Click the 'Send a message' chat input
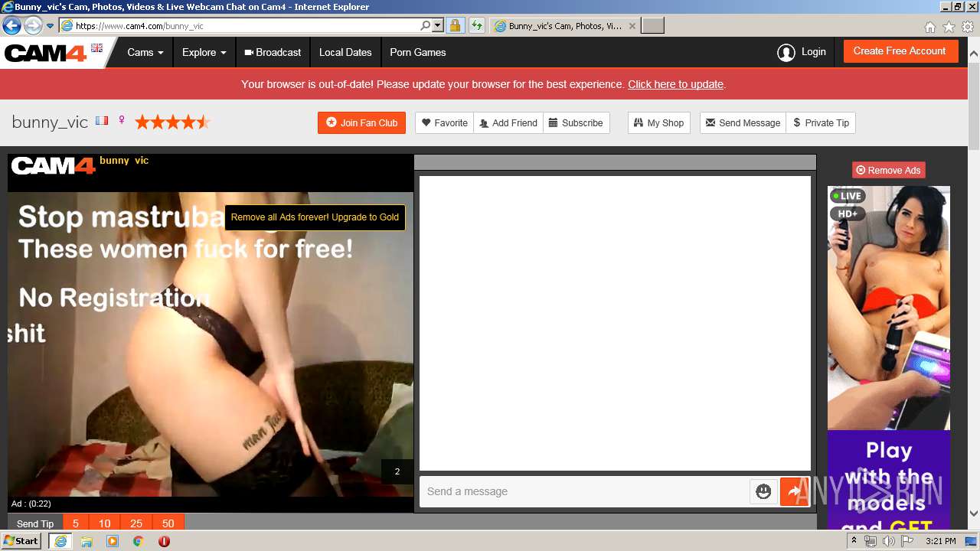 584,491
